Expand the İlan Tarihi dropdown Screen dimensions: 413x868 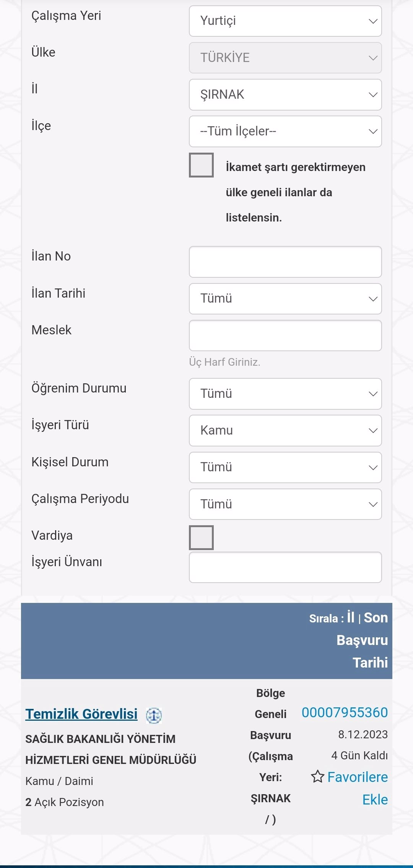285,298
